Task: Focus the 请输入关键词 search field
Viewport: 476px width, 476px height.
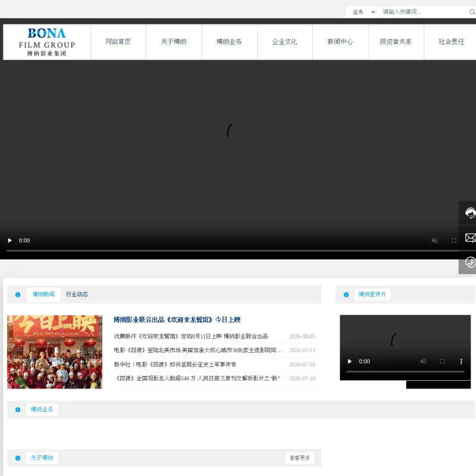Action: [421, 12]
